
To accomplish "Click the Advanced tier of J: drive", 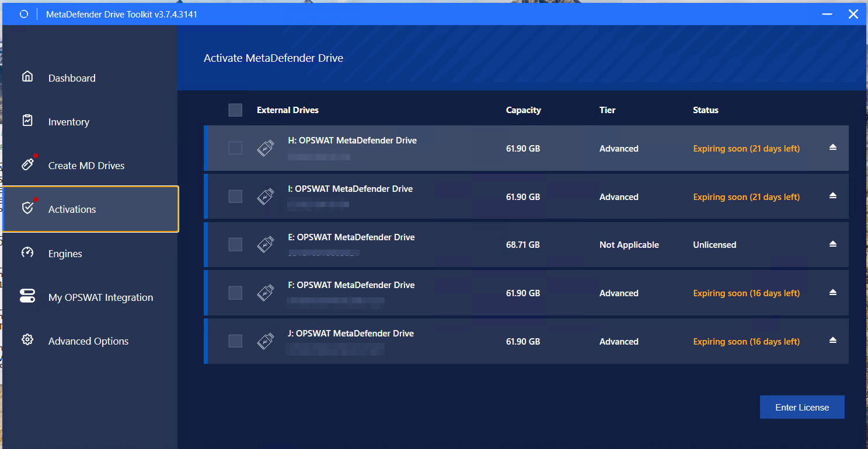I will 619,342.
